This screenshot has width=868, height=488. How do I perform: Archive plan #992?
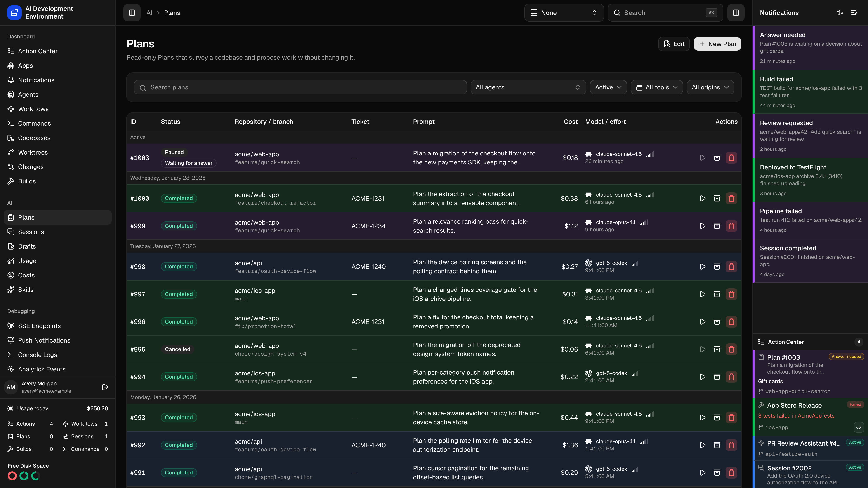(717, 445)
